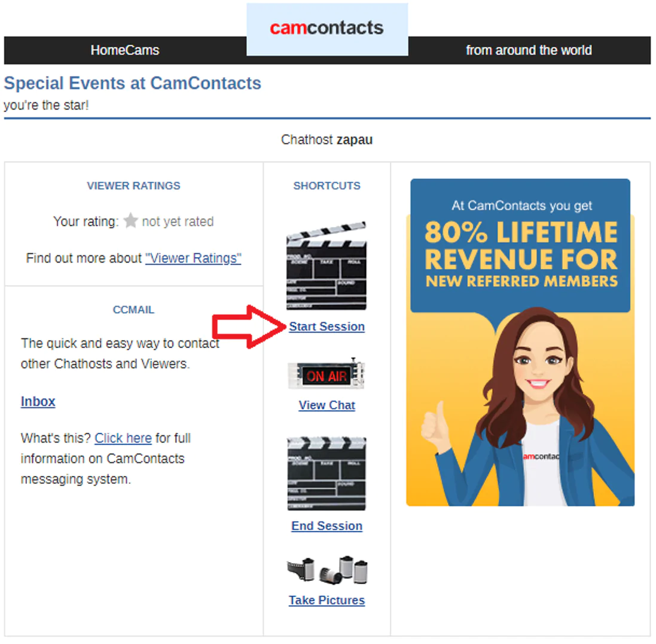The width and height of the screenshot is (656, 644).
Task: Click the SHORTCUTS section title
Action: tap(327, 186)
